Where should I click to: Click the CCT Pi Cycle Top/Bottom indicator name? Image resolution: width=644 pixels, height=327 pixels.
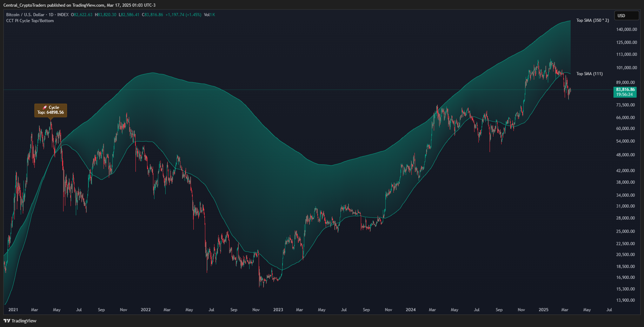30,21
